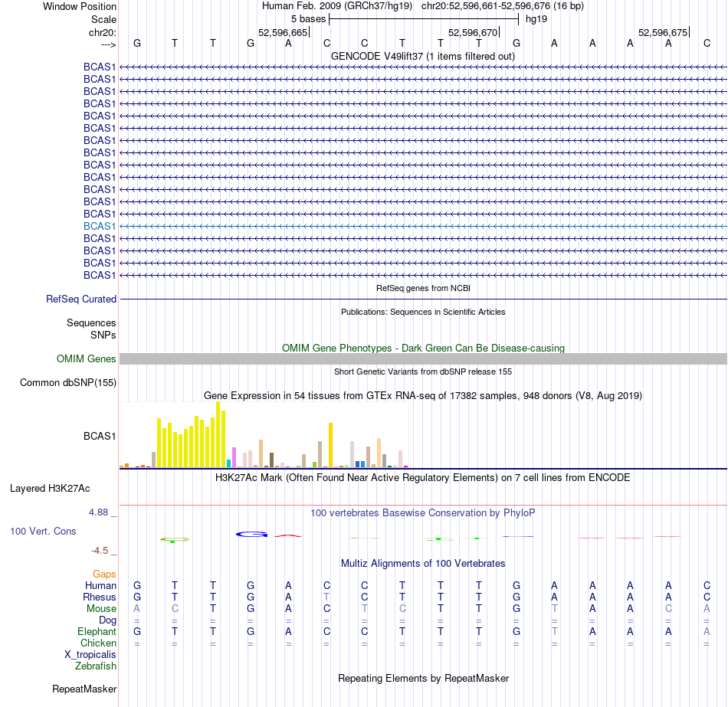Click the 4.88 PhyloP upper scale value

tap(98, 512)
